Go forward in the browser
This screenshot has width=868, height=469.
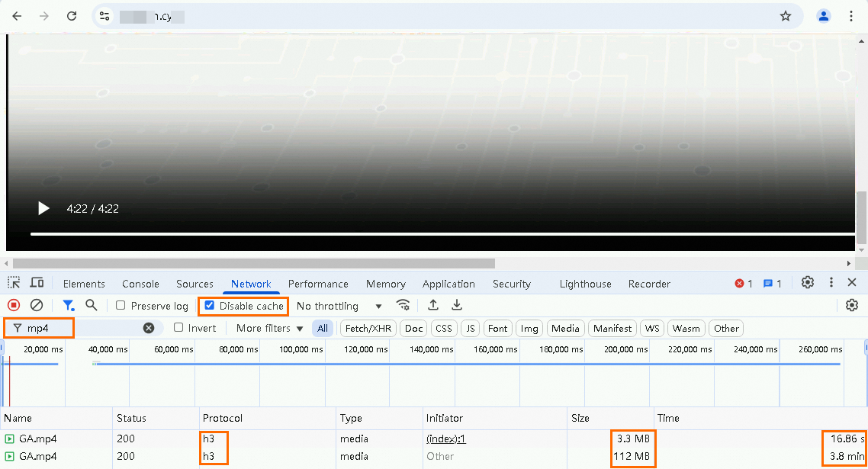pos(44,16)
